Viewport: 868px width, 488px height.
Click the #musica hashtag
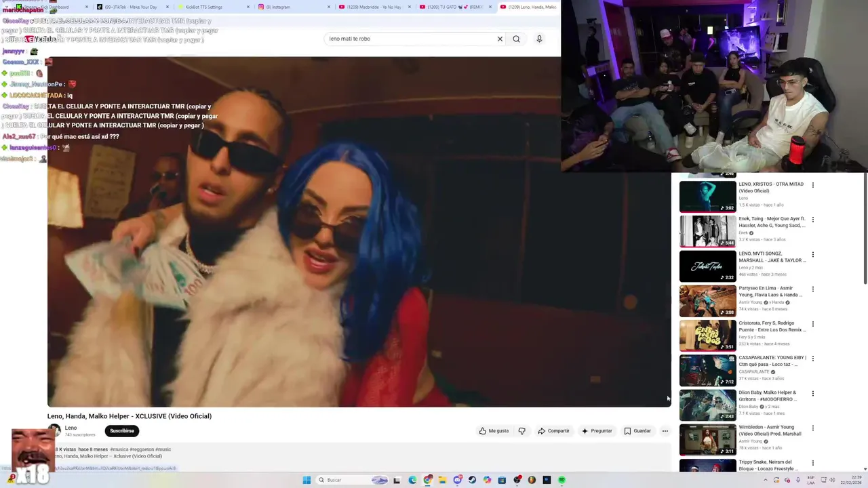(x=119, y=449)
